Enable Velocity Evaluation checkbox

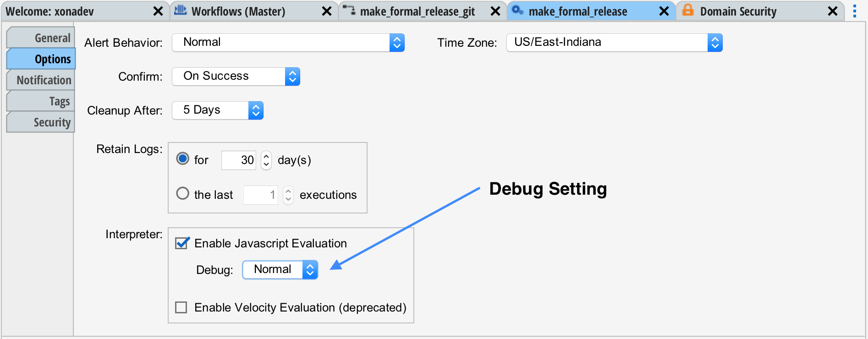[181, 307]
